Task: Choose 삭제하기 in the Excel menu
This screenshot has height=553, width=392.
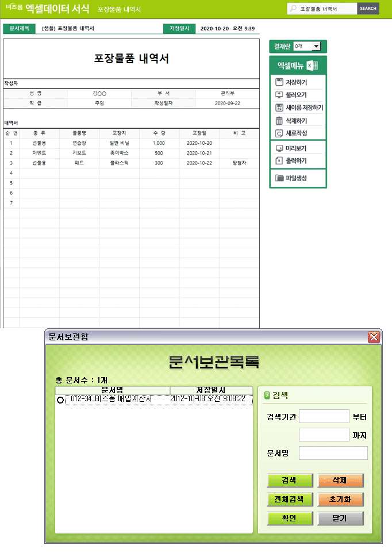Action: [296, 121]
